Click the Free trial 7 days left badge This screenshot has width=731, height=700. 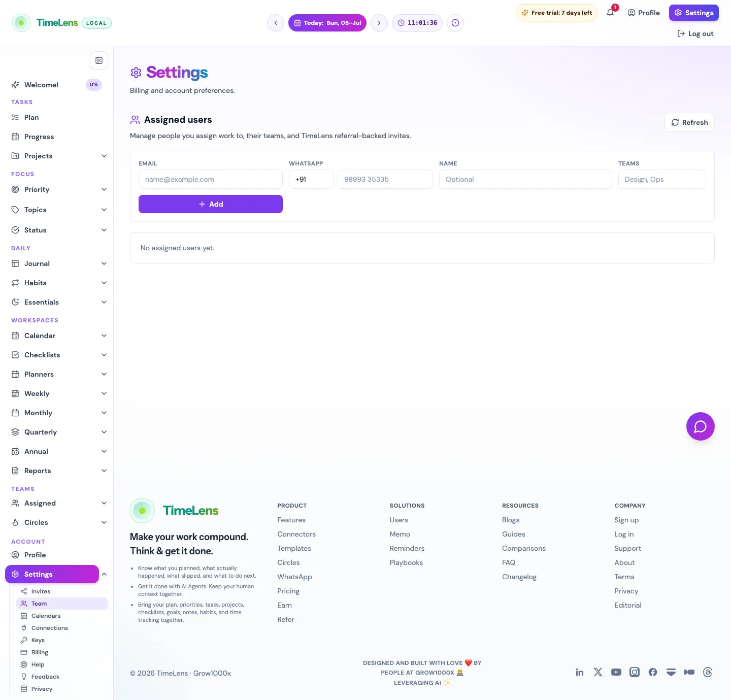click(557, 13)
